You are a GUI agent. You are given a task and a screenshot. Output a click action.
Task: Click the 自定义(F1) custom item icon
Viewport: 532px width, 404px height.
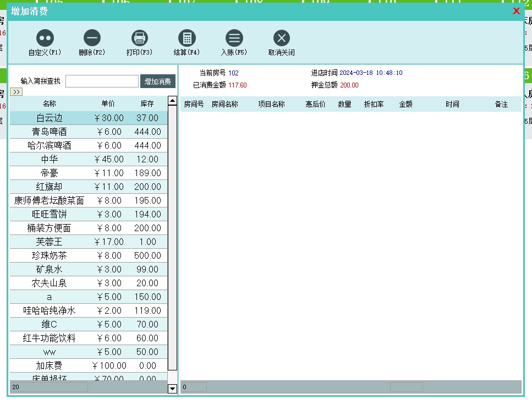[x=45, y=38]
